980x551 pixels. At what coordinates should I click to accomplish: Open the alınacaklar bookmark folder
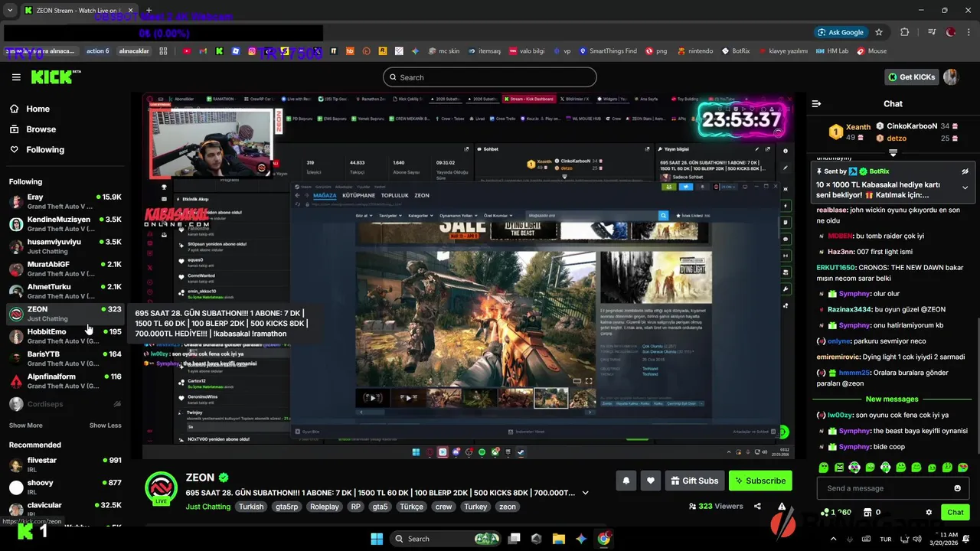pos(134,51)
